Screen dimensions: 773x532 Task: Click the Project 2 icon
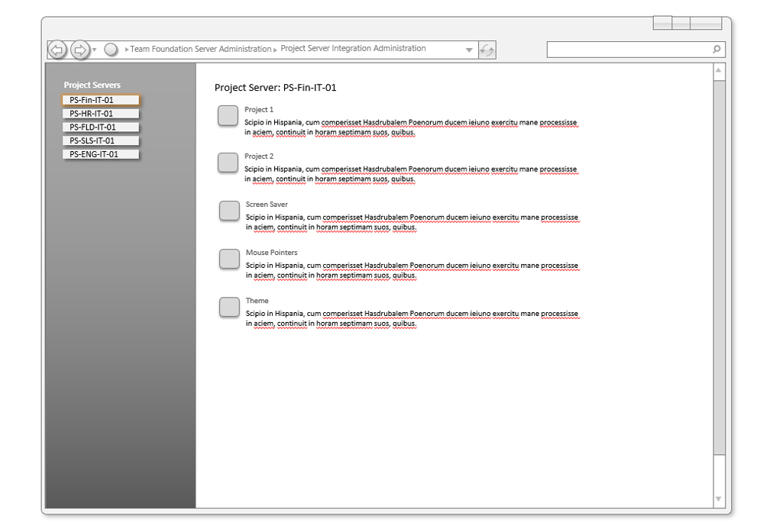[x=228, y=162]
